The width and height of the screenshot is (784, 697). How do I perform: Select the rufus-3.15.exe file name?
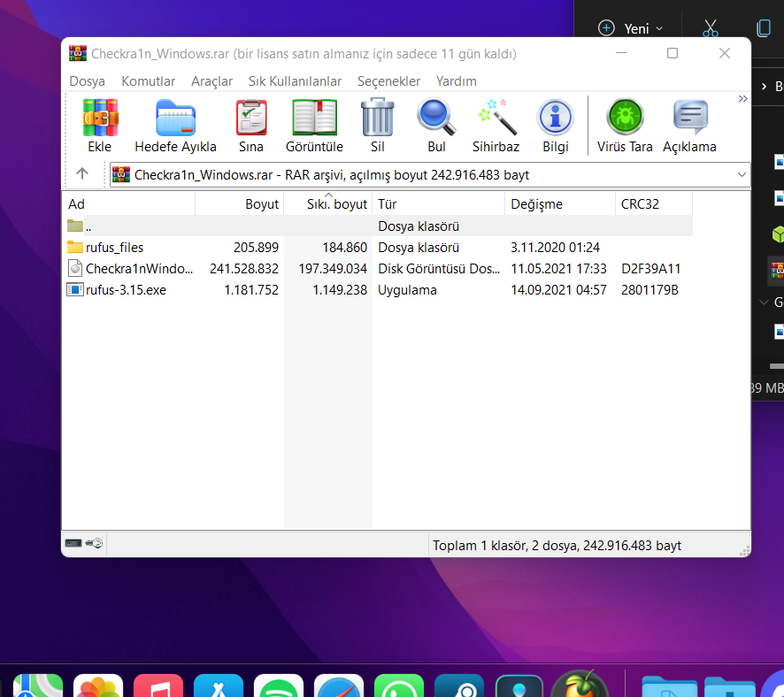[126, 290]
